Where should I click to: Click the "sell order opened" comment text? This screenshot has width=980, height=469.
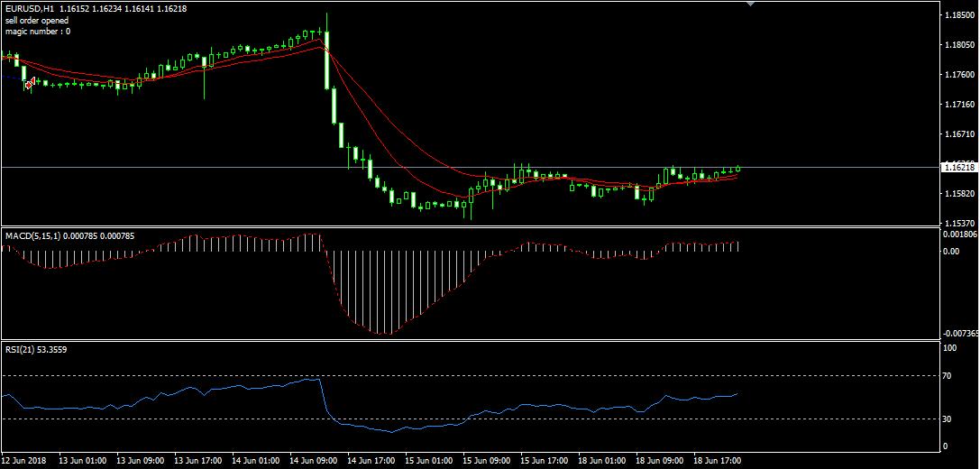36,20
